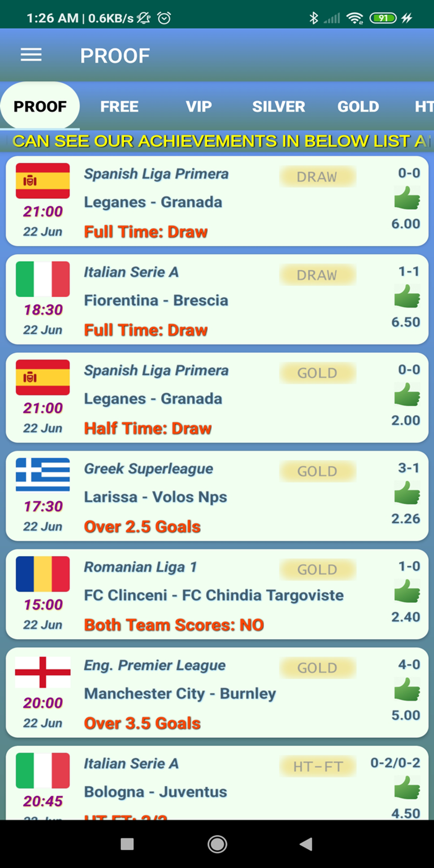
Task: Open the hamburger navigation menu
Action: coord(31,55)
